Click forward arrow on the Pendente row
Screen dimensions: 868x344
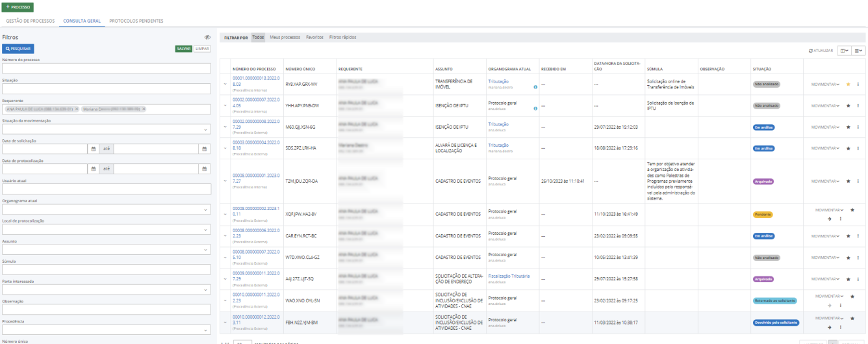point(830,218)
